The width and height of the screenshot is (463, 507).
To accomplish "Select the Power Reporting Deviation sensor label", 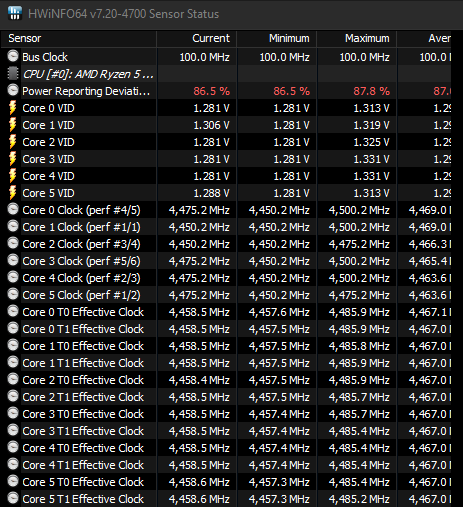I will (86, 91).
